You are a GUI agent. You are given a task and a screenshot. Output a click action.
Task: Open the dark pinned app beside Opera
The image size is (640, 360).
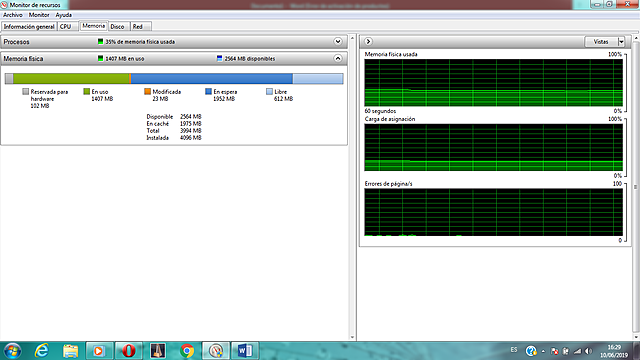(x=158, y=351)
